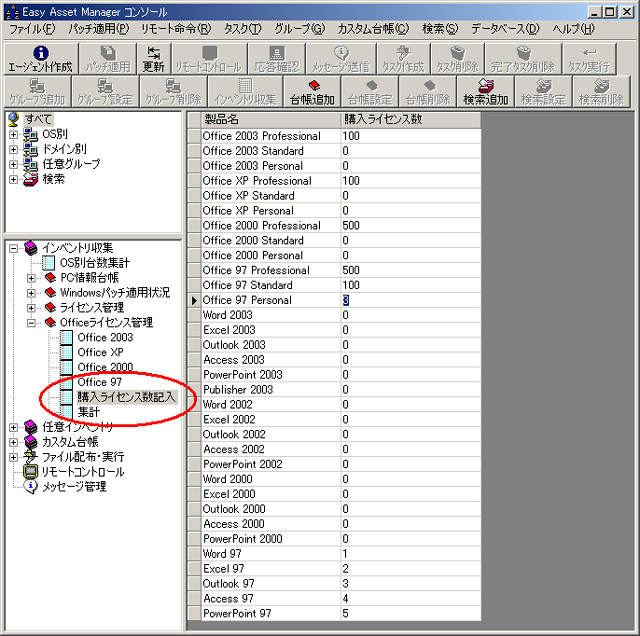
Task: Click the エージェント作成 toolbar icon
Action: tap(41, 59)
